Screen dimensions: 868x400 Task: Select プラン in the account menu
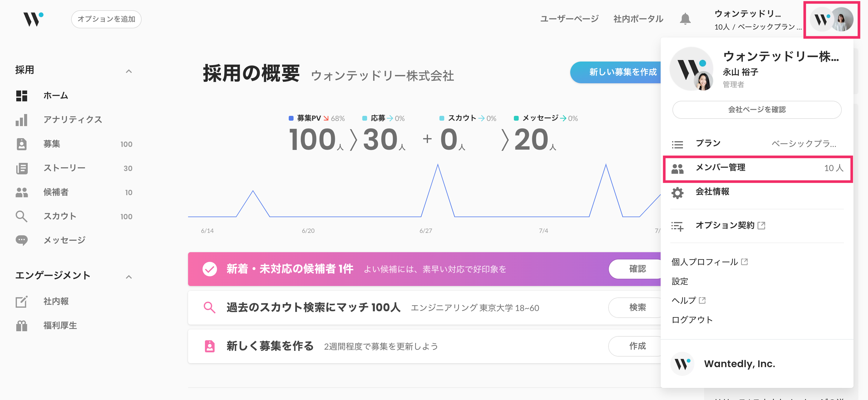(x=757, y=144)
